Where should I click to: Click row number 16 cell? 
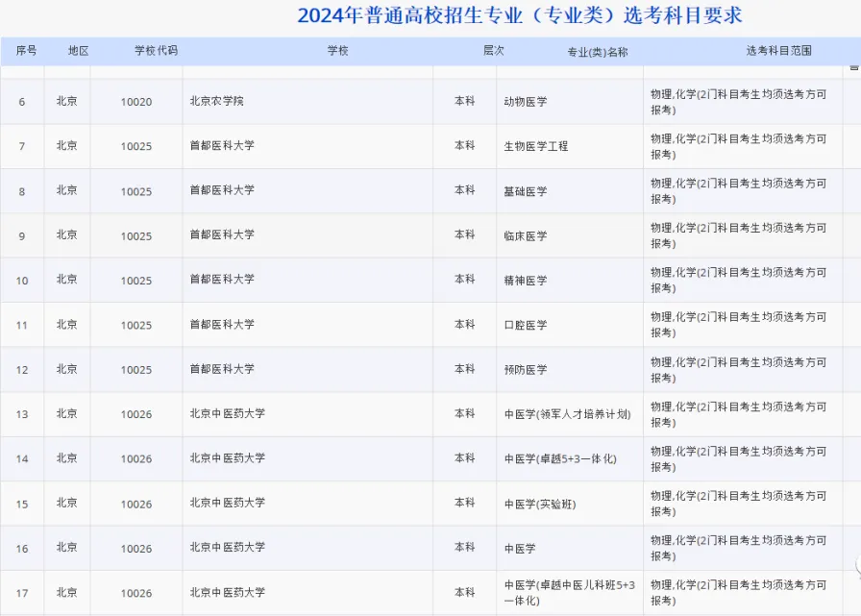(22, 549)
